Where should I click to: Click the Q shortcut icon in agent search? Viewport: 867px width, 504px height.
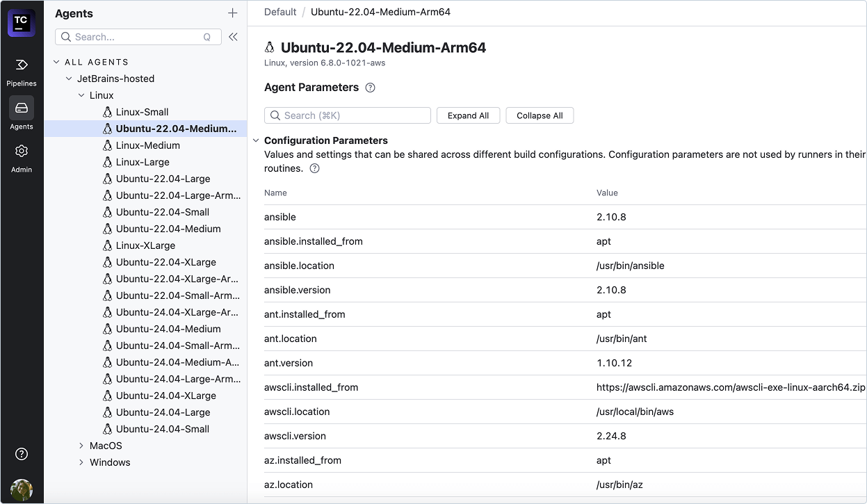(x=207, y=38)
